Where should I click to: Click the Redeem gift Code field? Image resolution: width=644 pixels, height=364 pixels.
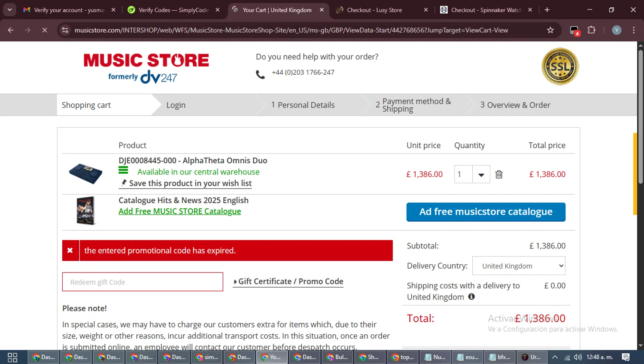click(x=143, y=282)
